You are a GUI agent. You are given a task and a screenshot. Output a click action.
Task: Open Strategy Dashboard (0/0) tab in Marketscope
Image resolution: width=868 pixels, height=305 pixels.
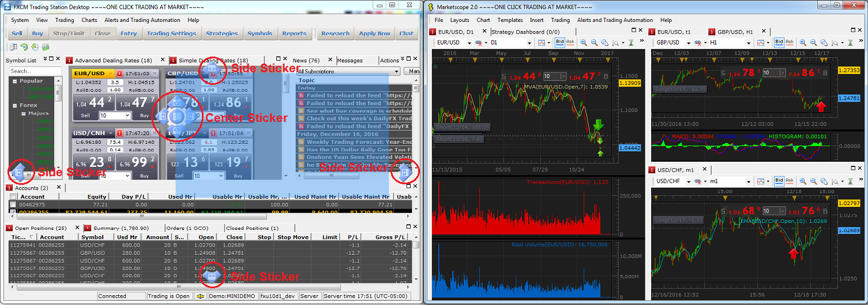pos(525,32)
